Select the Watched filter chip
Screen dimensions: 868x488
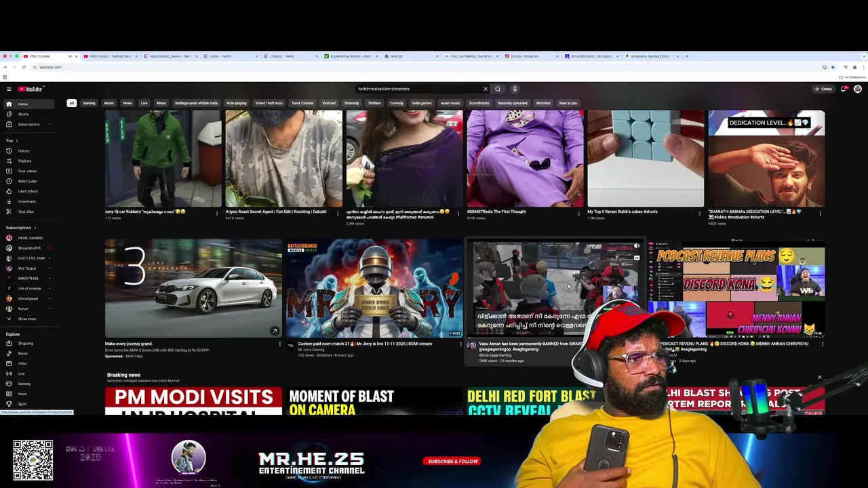click(543, 103)
